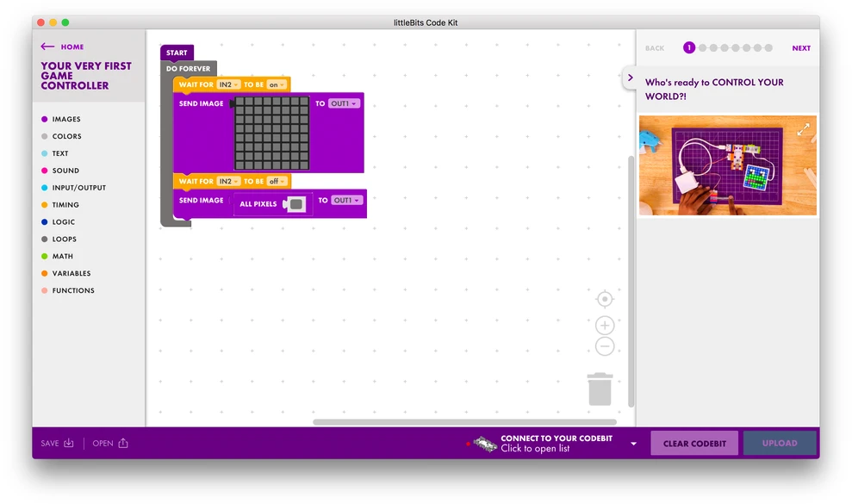Jump to tutorial step 8 dot
The height and width of the screenshot is (504, 852).
click(x=768, y=48)
